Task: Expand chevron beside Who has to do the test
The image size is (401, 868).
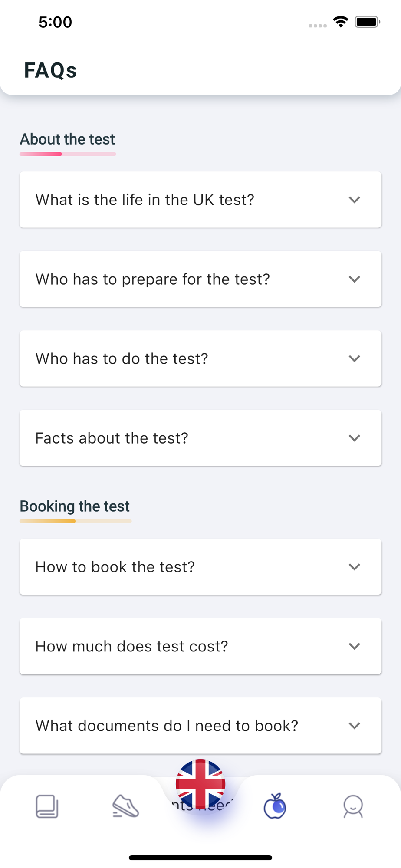Action: [x=355, y=358]
